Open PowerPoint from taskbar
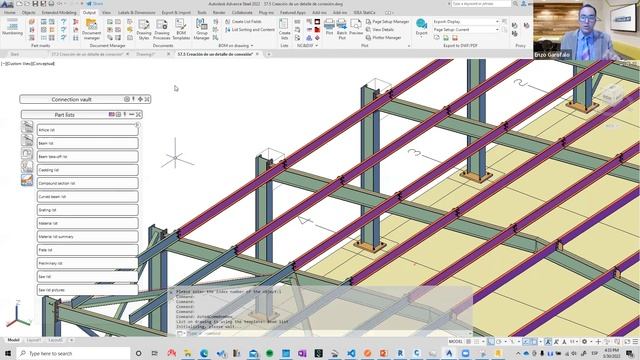 [383, 353]
